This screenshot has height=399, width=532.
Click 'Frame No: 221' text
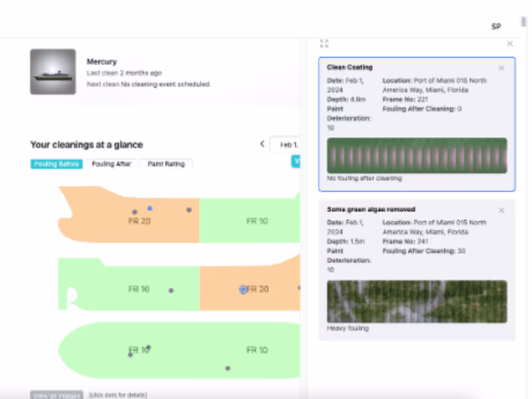(405, 99)
